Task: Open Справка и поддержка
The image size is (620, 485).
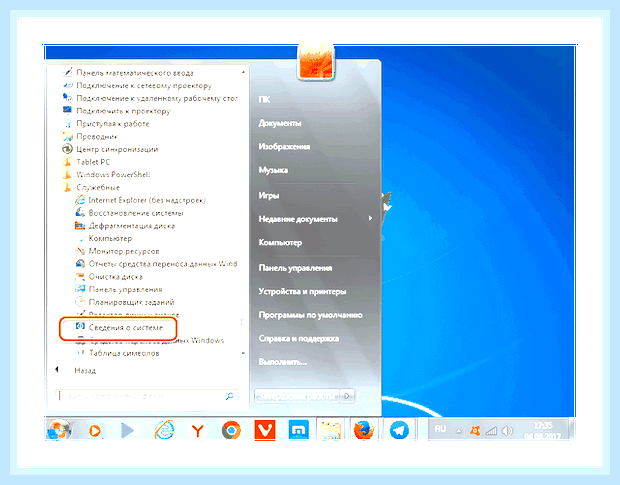Action: [299, 338]
